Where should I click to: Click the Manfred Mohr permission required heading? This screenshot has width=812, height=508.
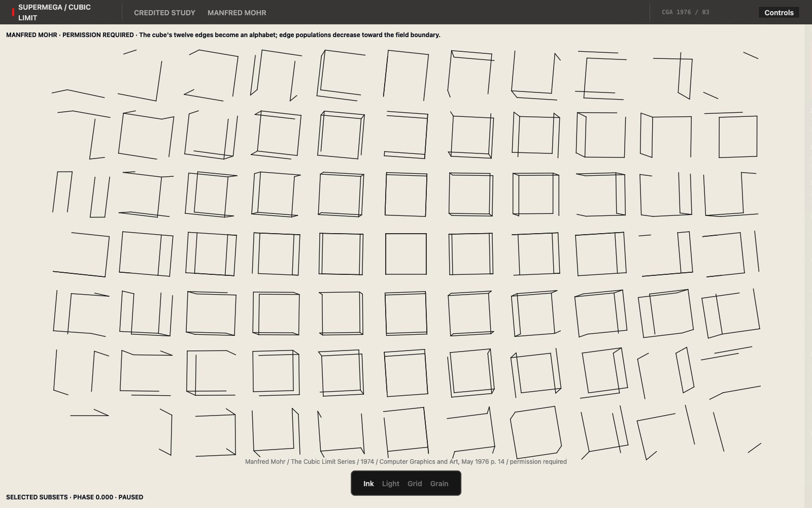[223, 35]
